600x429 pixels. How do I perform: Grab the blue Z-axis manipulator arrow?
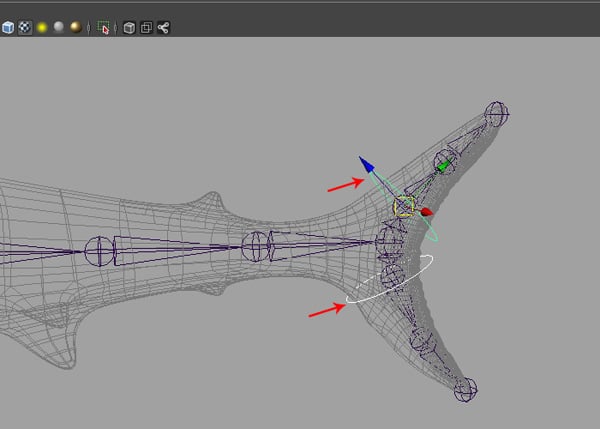(367, 165)
